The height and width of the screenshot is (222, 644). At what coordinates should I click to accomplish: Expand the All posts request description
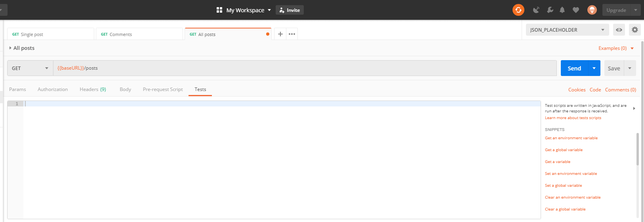10,48
